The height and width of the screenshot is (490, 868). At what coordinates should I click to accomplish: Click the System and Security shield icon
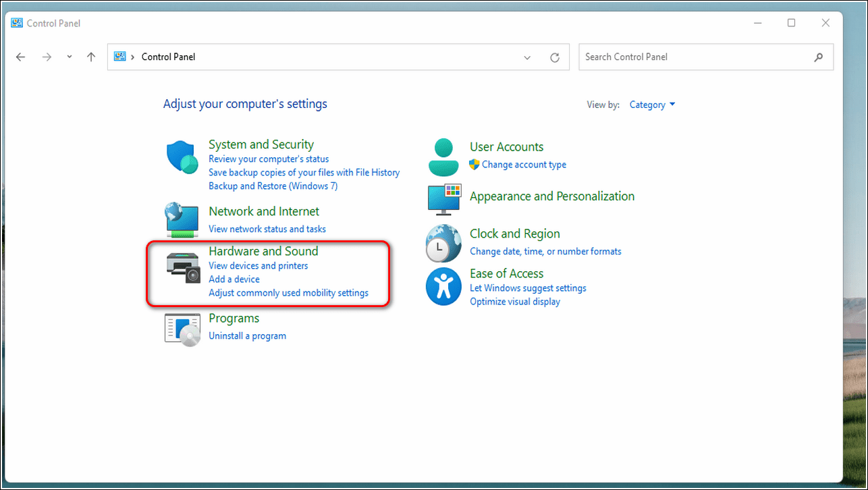click(x=182, y=158)
